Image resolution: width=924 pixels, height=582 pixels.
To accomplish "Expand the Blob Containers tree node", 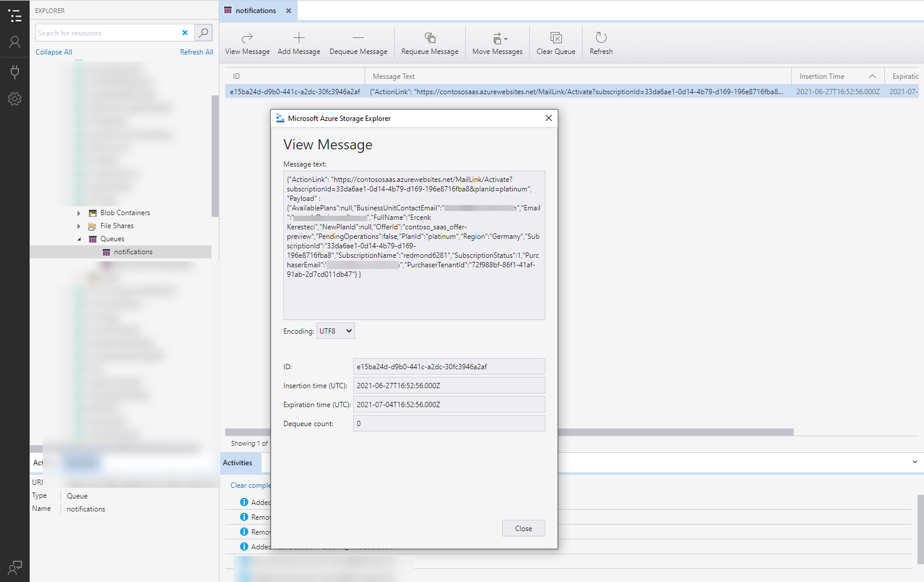I will [x=79, y=213].
